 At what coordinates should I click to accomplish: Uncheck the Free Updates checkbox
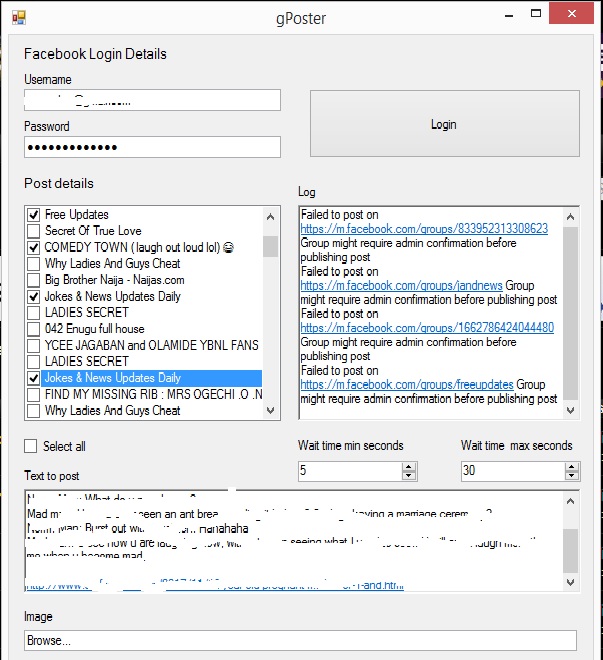tap(34, 215)
